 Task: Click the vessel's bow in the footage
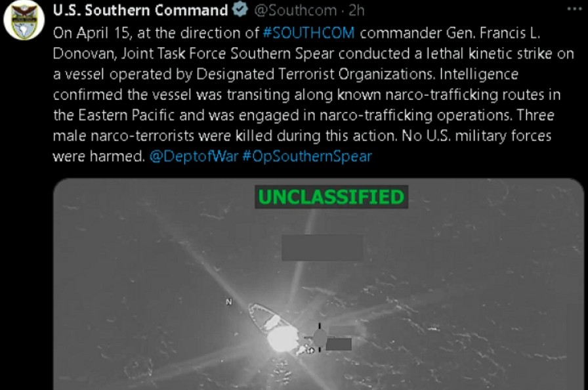click(253, 309)
